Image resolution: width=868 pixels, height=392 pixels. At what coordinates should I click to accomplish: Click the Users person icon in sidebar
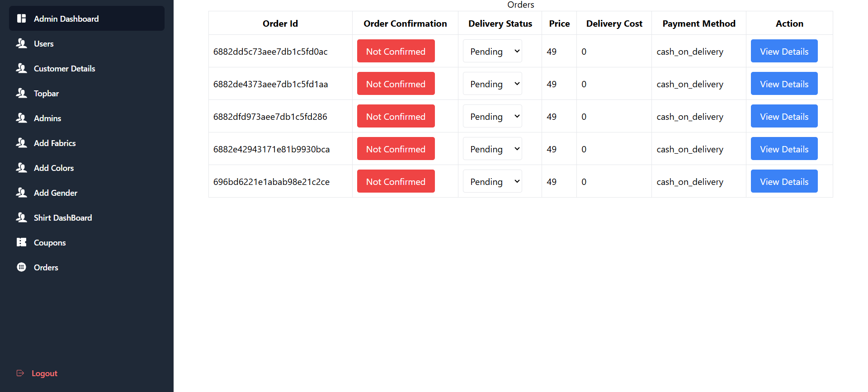21,43
